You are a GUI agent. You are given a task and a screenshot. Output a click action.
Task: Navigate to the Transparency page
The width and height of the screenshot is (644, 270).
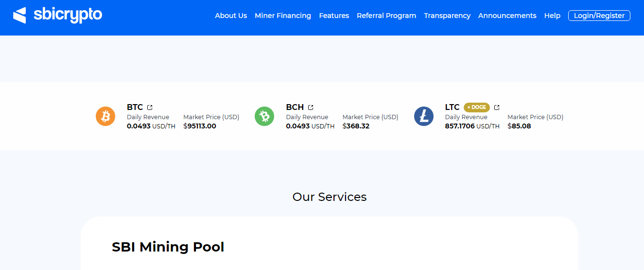pos(447,16)
